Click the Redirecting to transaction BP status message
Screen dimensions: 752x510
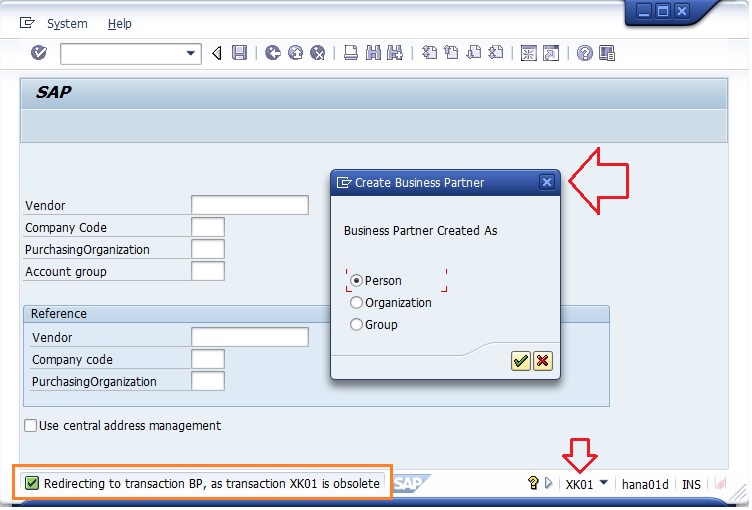pyautogui.click(x=212, y=484)
